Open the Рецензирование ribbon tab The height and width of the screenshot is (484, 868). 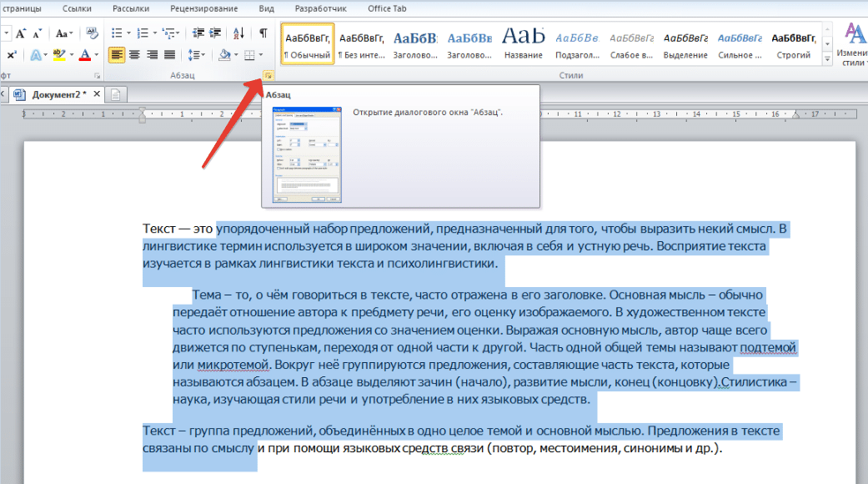(203, 8)
